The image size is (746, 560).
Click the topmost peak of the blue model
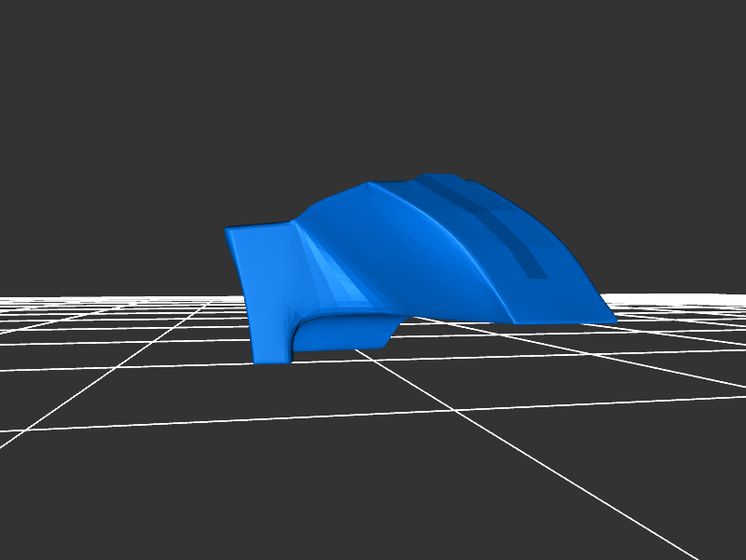click(438, 175)
